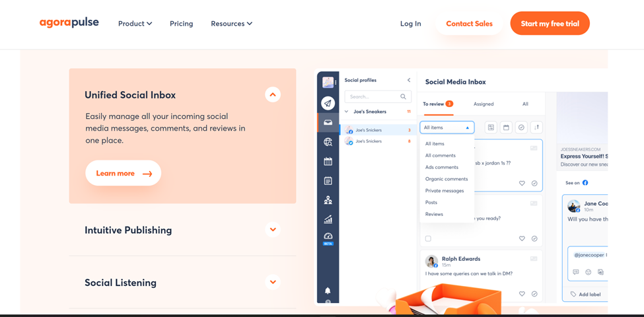This screenshot has width=644, height=317.
Task: Choose 'Ads comments' from the filter list
Action: click(x=441, y=167)
